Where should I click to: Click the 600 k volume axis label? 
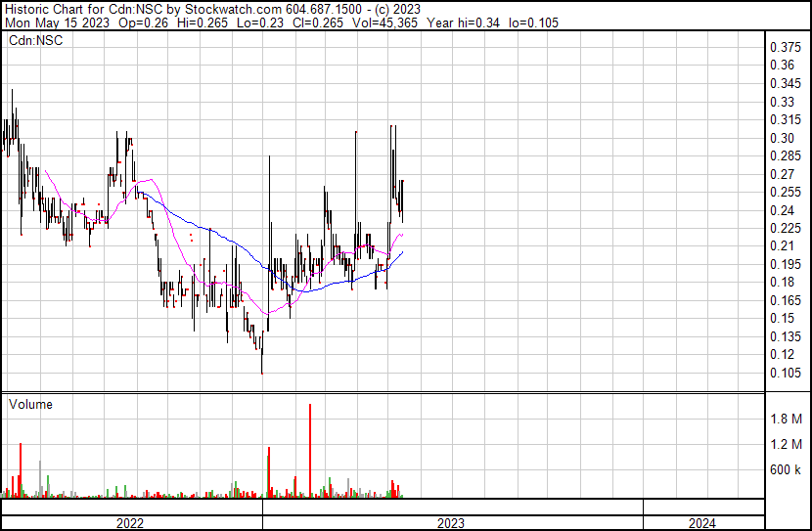coord(785,470)
